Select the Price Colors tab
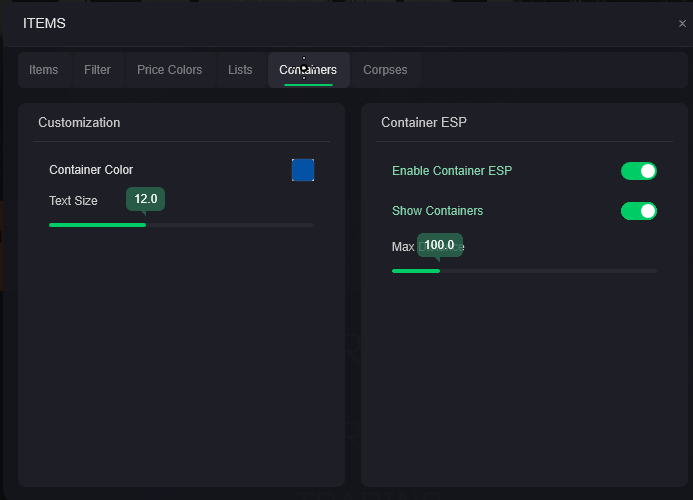Image resolution: width=693 pixels, height=500 pixels. pos(169,70)
